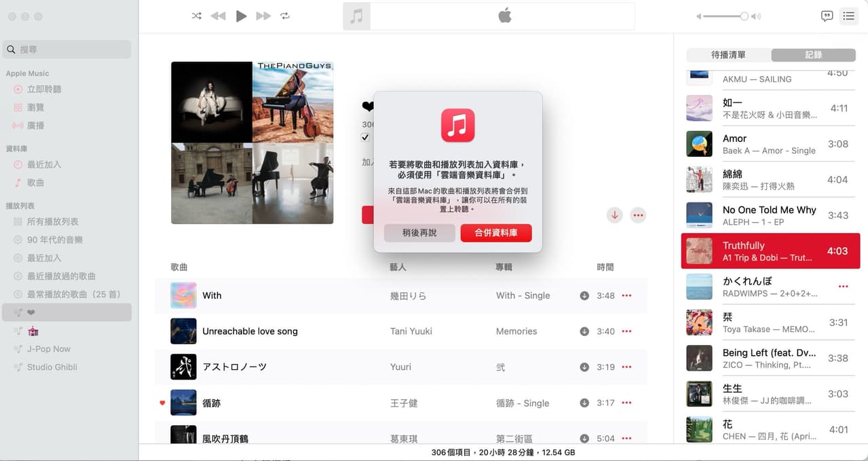Click the album Memories in the song list
This screenshot has width=868, height=461.
pos(516,331)
